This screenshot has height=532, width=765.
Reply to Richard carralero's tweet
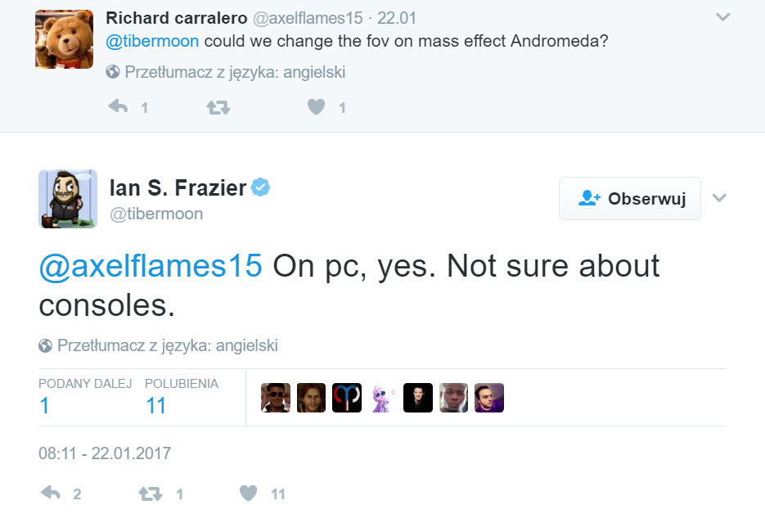click(x=118, y=106)
